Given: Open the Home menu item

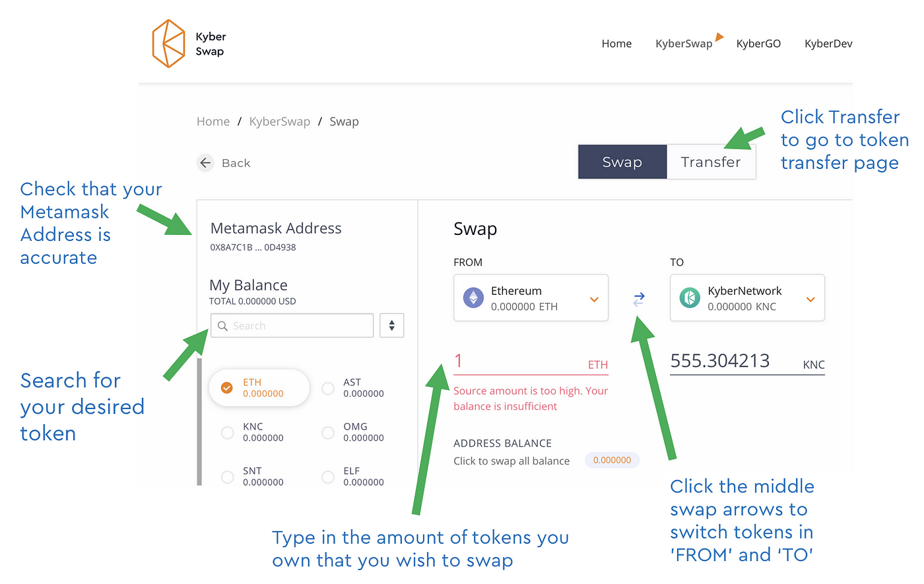Looking at the screenshot, I should click(x=616, y=44).
